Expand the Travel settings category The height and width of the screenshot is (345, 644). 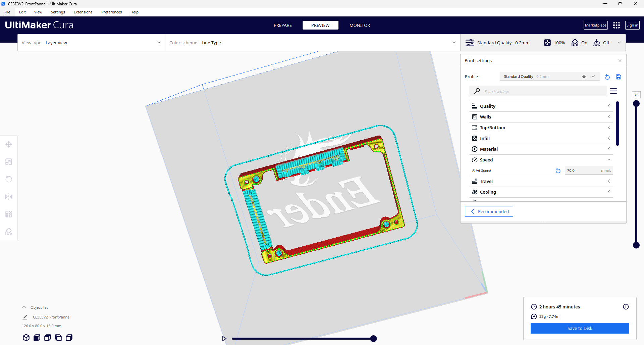click(x=541, y=181)
